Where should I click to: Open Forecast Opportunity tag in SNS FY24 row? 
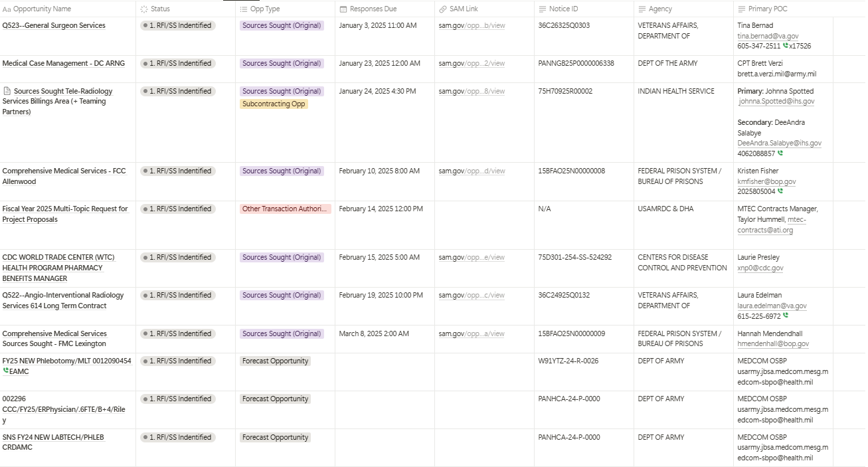(275, 437)
